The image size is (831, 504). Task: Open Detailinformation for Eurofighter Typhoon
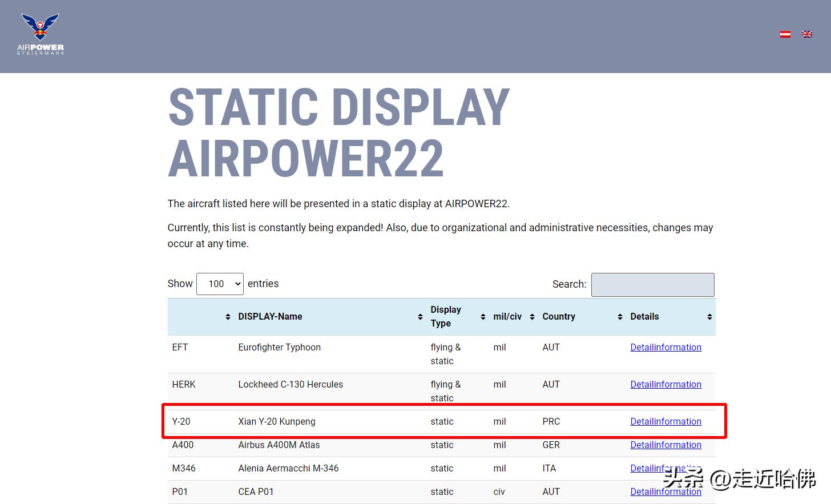pos(665,347)
